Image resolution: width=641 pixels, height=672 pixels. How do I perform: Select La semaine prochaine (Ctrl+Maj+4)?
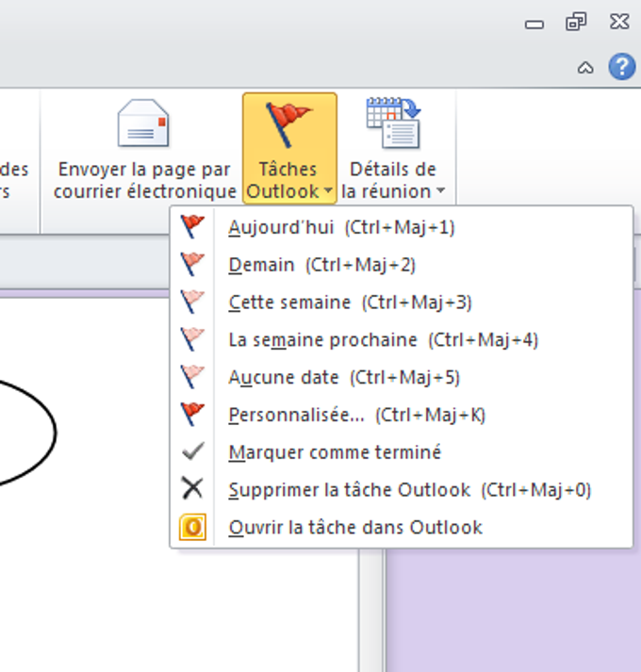click(x=402, y=339)
